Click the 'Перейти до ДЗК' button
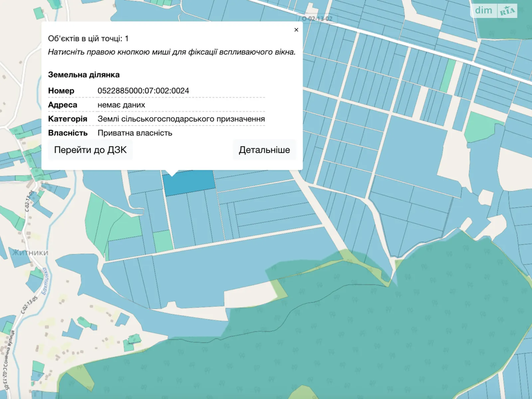The image size is (532, 399). coord(90,150)
